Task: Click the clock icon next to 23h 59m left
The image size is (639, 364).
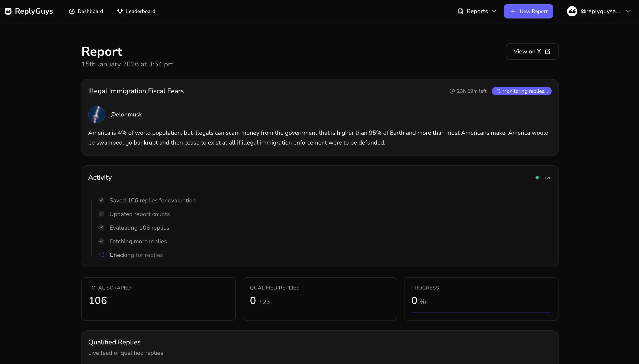Action: (x=452, y=91)
